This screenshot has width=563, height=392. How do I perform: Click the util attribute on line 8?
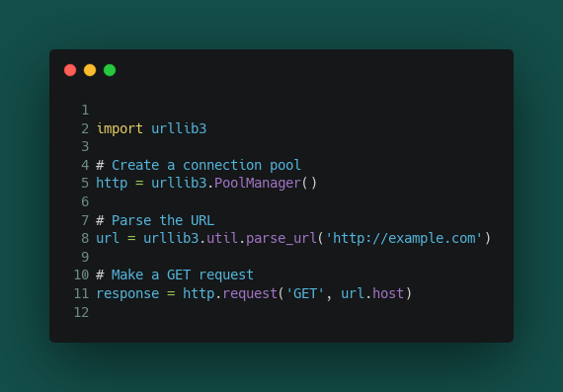222,238
